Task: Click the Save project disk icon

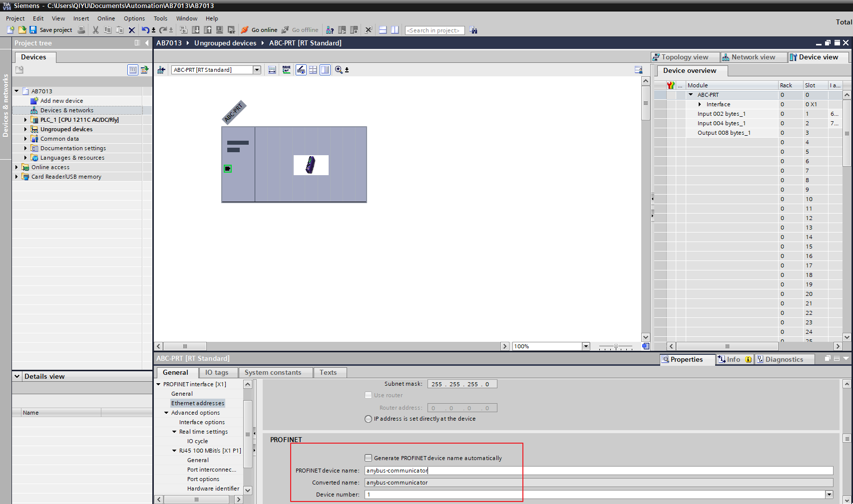Action: click(x=33, y=30)
